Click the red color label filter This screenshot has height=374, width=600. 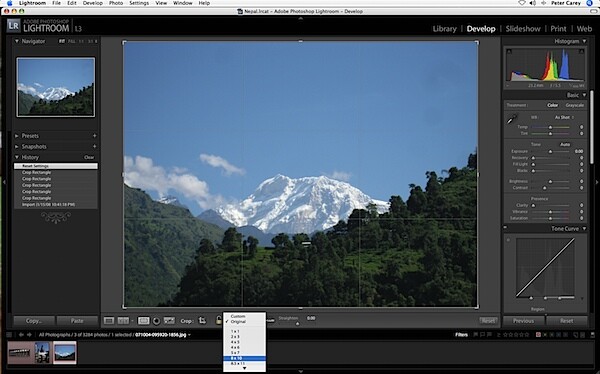pyautogui.click(x=538, y=335)
